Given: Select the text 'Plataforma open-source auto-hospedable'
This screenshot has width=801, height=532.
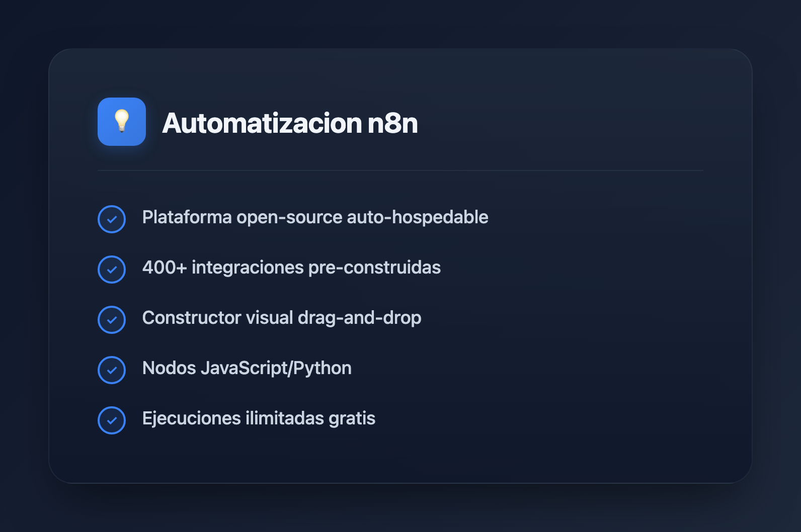Looking at the screenshot, I should point(315,217).
